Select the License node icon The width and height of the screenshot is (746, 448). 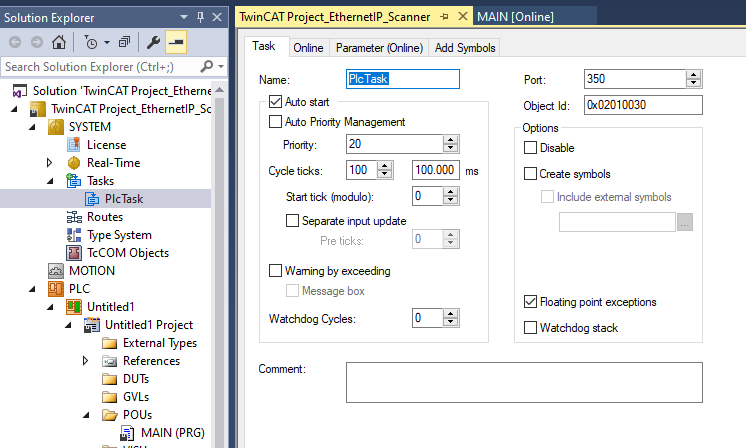74,145
